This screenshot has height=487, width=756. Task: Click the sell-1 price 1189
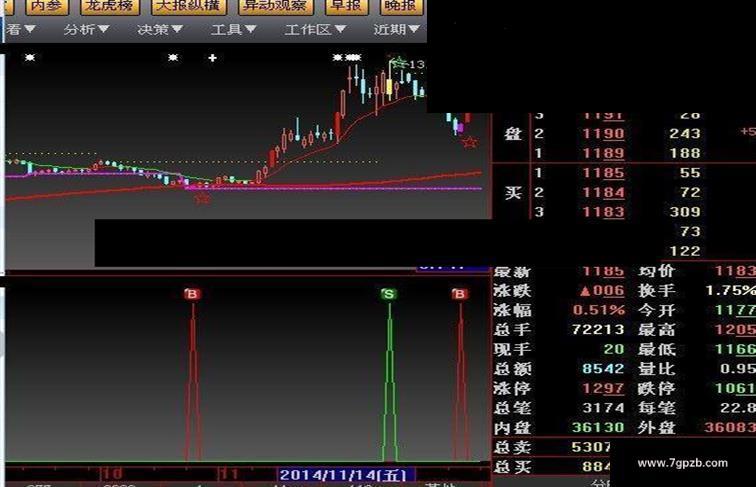[x=604, y=153]
